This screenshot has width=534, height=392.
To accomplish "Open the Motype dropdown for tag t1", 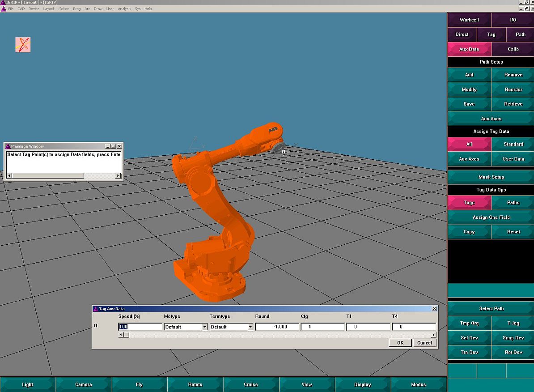I will 204,327.
